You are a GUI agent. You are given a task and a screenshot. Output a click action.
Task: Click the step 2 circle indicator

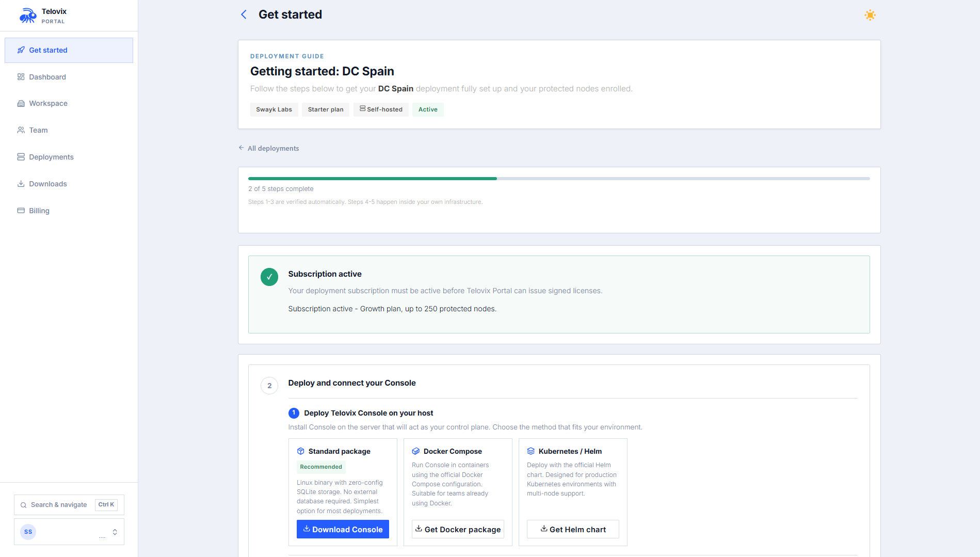(x=269, y=386)
